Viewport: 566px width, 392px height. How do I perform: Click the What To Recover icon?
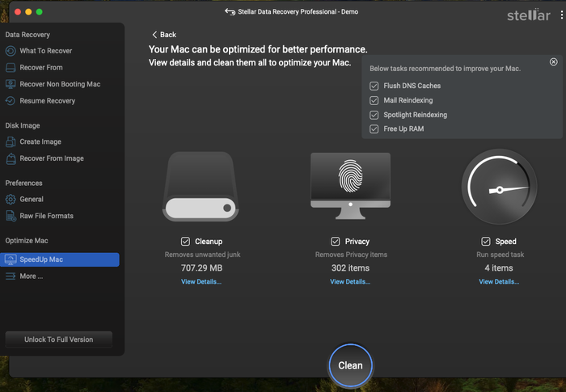[11, 51]
